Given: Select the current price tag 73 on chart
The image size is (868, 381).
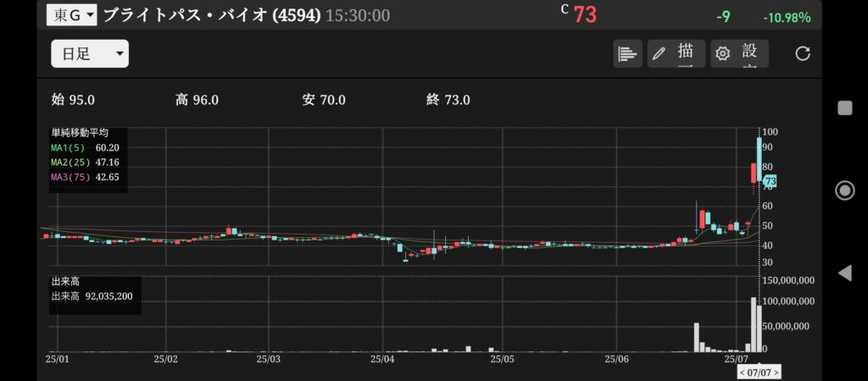Looking at the screenshot, I should 770,181.
